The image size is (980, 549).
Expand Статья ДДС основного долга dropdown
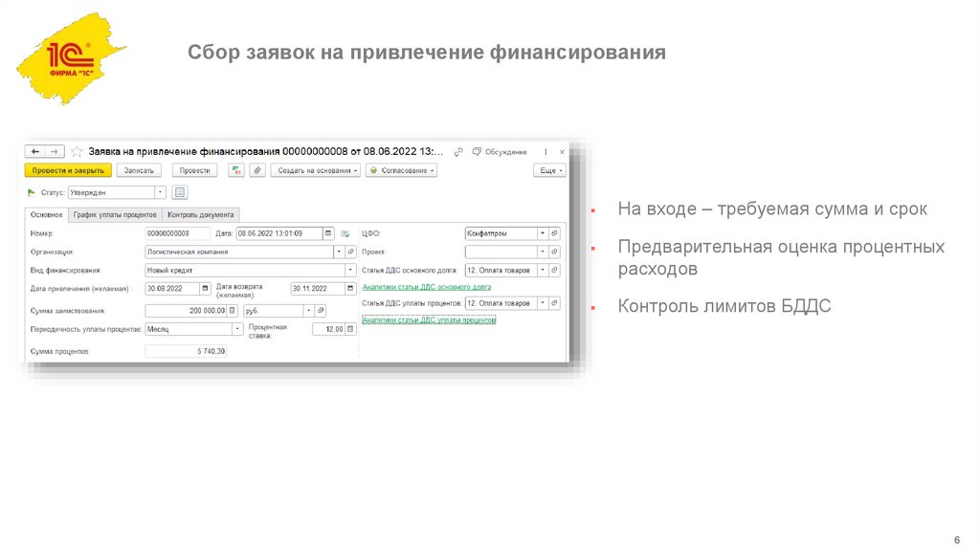tap(543, 271)
